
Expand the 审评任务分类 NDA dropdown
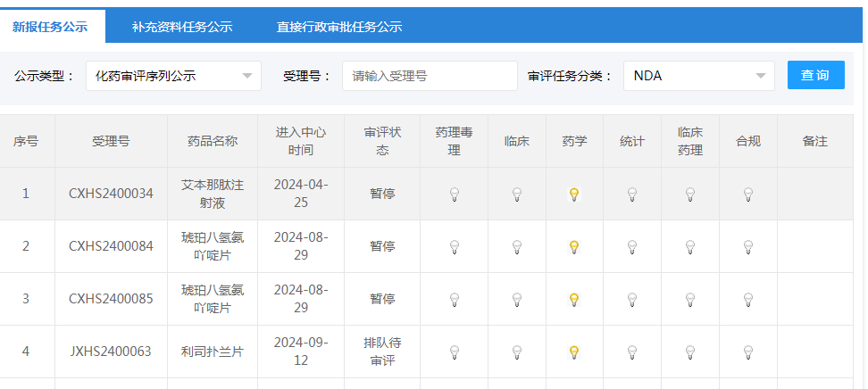point(698,76)
